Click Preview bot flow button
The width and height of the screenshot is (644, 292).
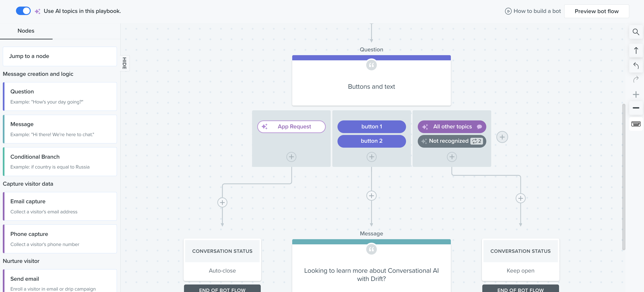click(597, 11)
